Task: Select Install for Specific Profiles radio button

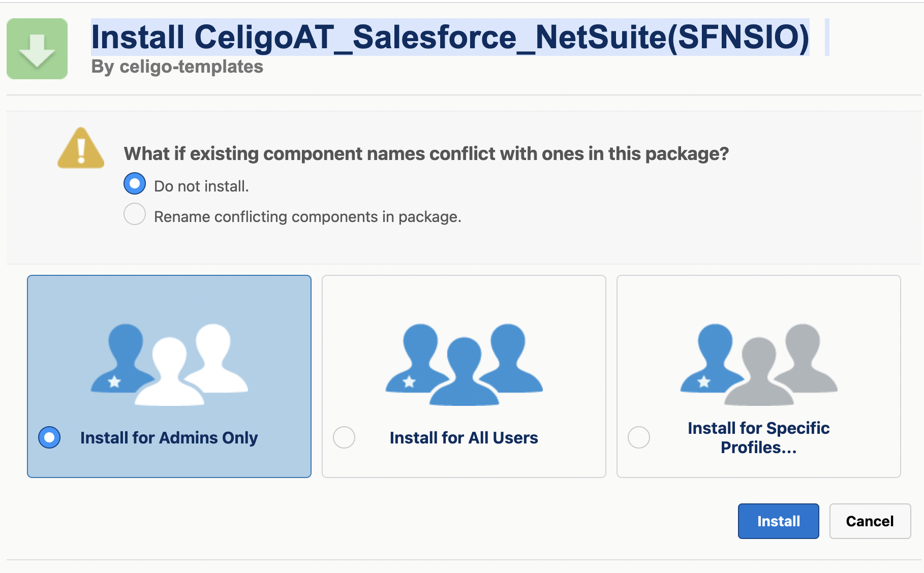Action: (639, 437)
